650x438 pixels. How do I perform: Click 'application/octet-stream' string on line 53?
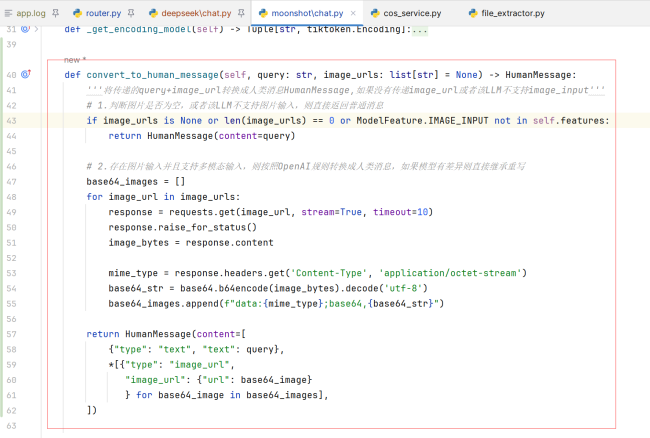[450, 273]
